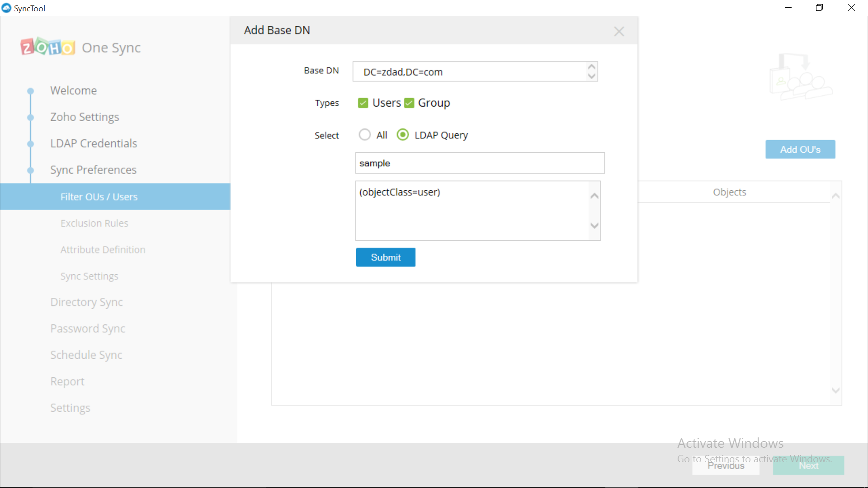The height and width of the screenshot is (488, 868).
Task: Click the Zoho One Sync logo
Action: click(x=48, y=47)
